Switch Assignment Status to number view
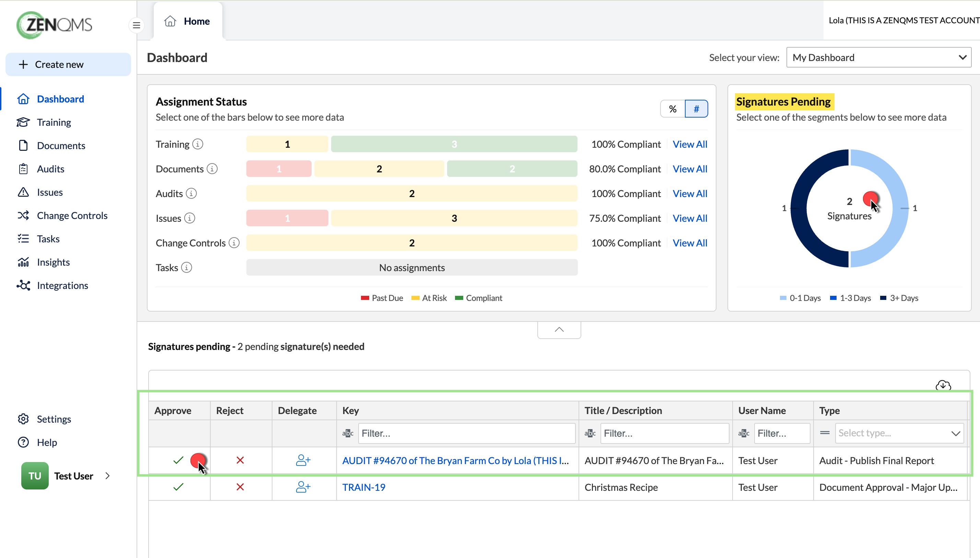Image resolution: width=980 pixels, height=558 pixels. pos(696,109)
